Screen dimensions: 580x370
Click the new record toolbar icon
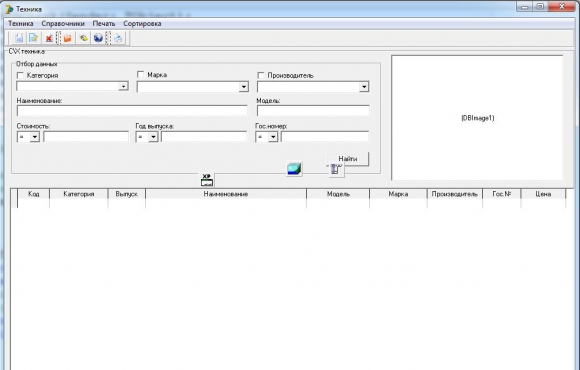coord(19,38)
